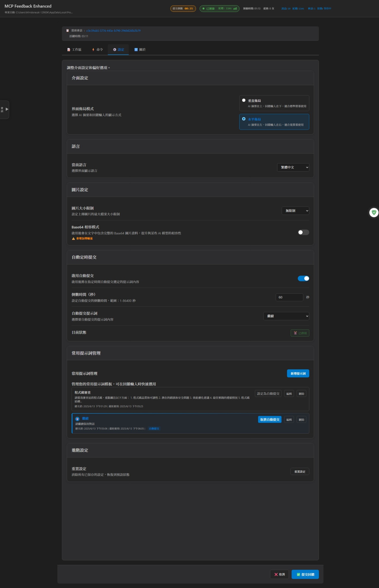The width and height of the screenshot is (379, 588).
Task: Click the 提交倒數 countdown timer badge
Action: (x=183, y=8)
